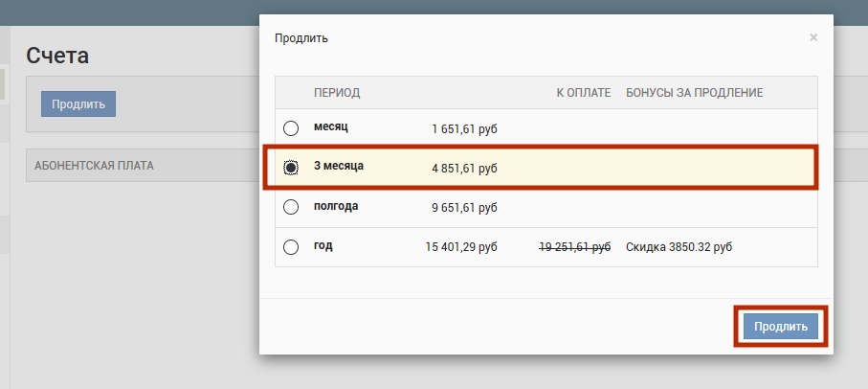Image resolution: width=868 pixels, height=389 pixels.
Task: Confirm renewal with the dialog's Продлить button
Action: 781,327
